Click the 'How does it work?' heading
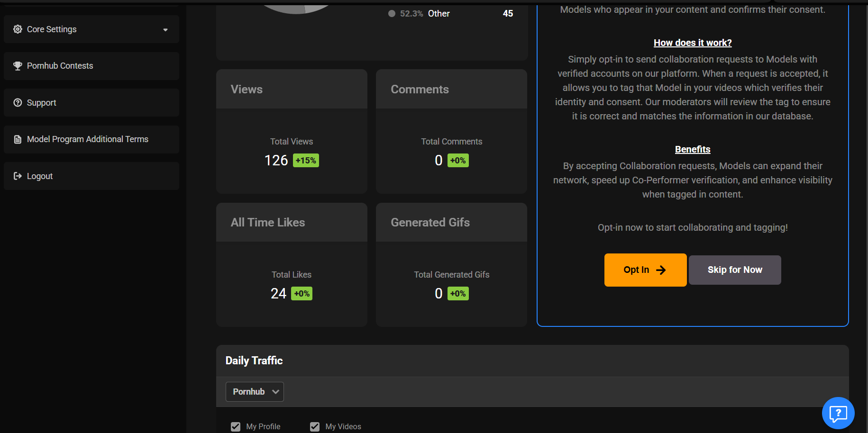Screen dimensions: 868x433 693,43
